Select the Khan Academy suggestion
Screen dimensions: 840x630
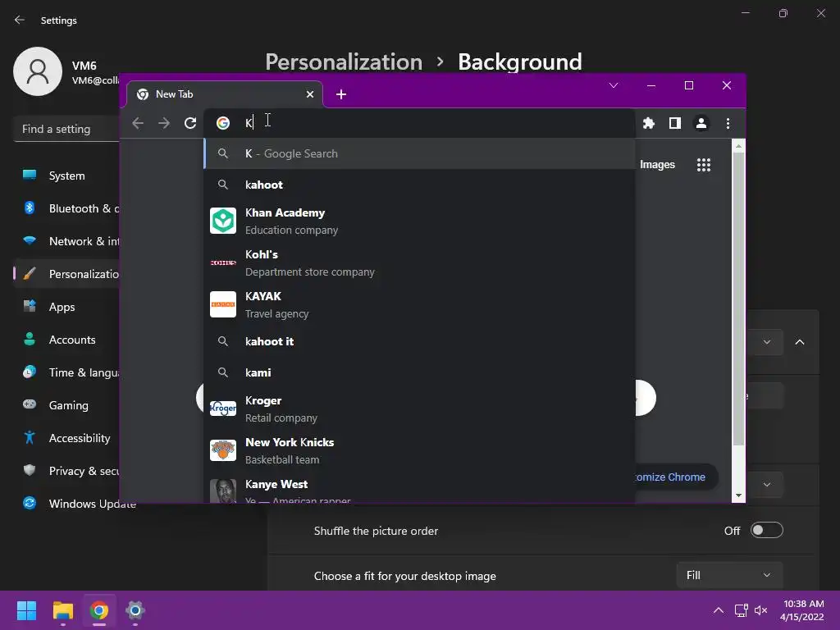point(419,221)
